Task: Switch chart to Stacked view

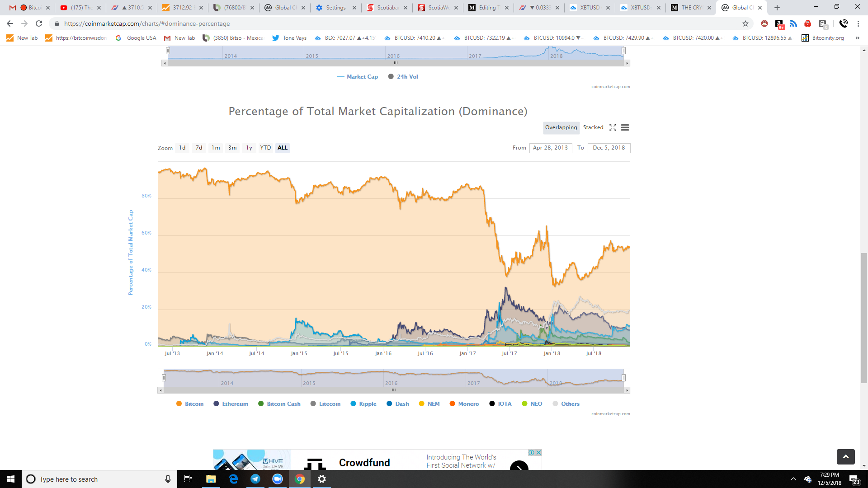Action: pos(593,127)
